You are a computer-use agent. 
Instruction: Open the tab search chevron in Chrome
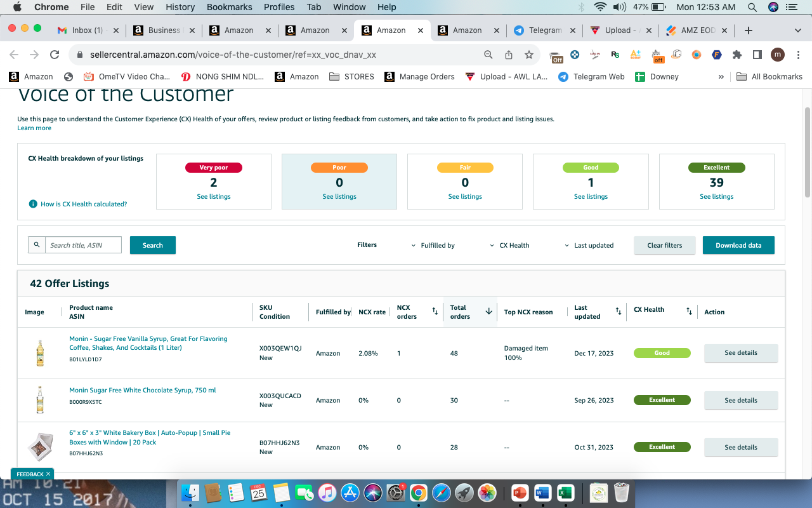coord(798,30)
